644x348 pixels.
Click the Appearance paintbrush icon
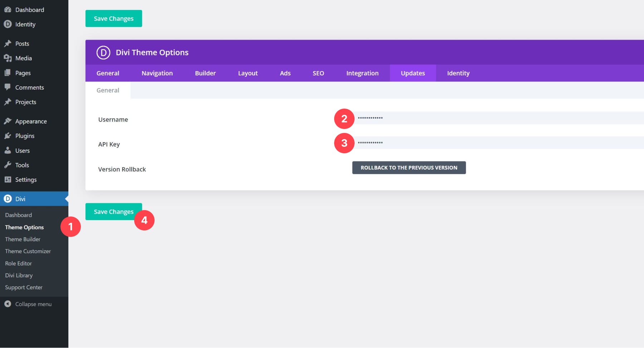(x=8, y=121)
